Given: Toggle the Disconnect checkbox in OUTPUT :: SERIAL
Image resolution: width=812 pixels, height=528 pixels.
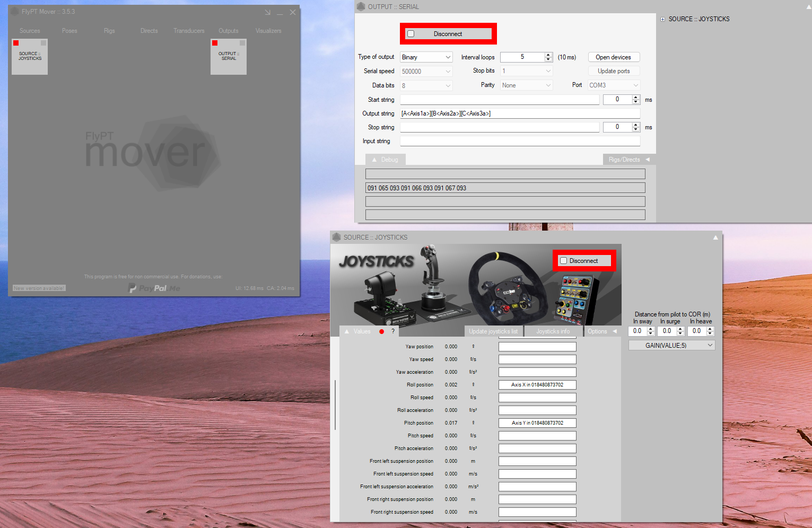Looking at the screenshot, I should point(411,34).
